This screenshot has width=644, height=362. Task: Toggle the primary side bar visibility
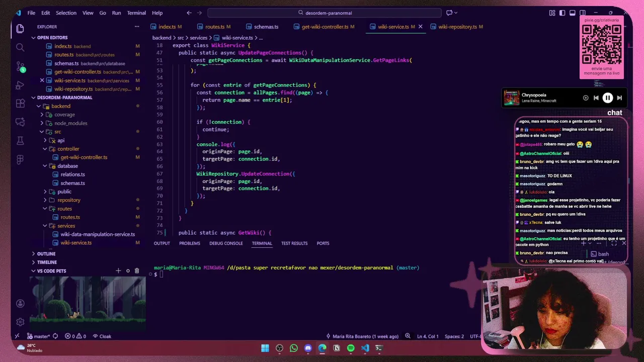point(562,13)
